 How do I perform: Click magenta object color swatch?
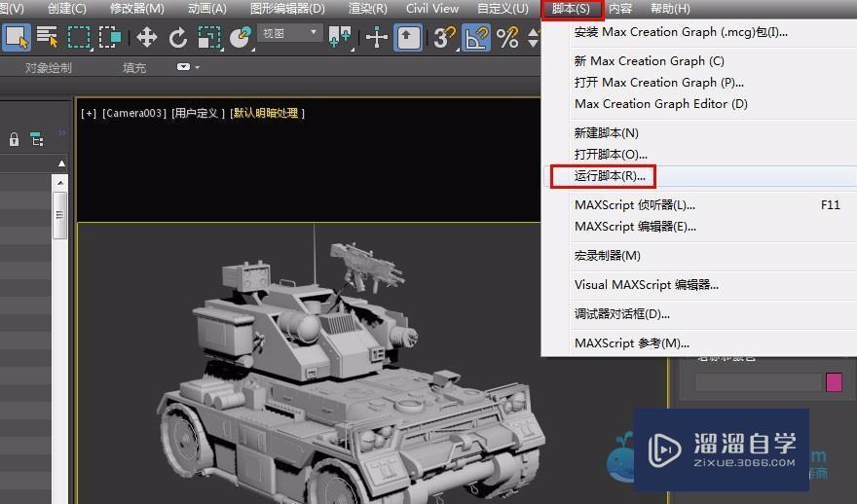834,382
